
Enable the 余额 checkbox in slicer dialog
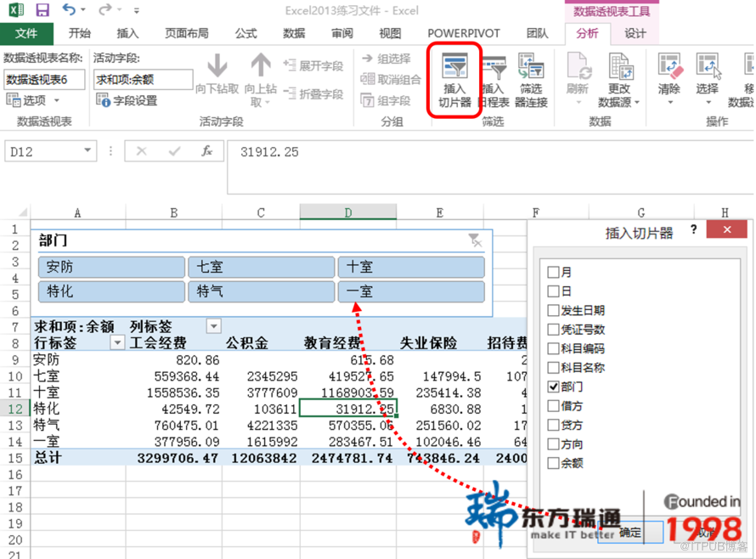pyautogui.click(x=554, y=463)
